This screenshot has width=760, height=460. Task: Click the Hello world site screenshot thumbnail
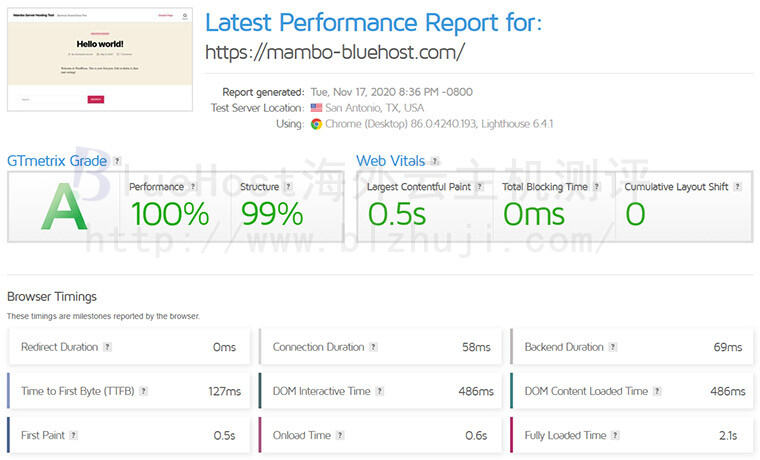click(100, 59)
